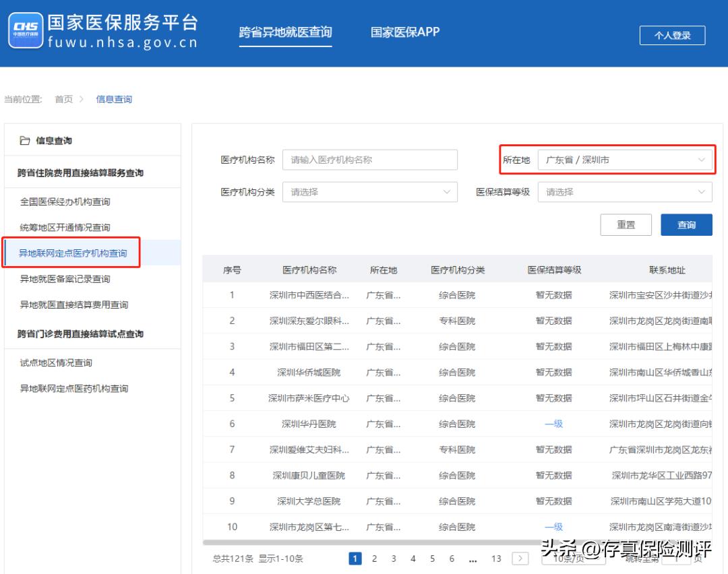Click the CHS national medical insurance logo
Viewport: 728px width, 574px height.
[x=26, y=30]
